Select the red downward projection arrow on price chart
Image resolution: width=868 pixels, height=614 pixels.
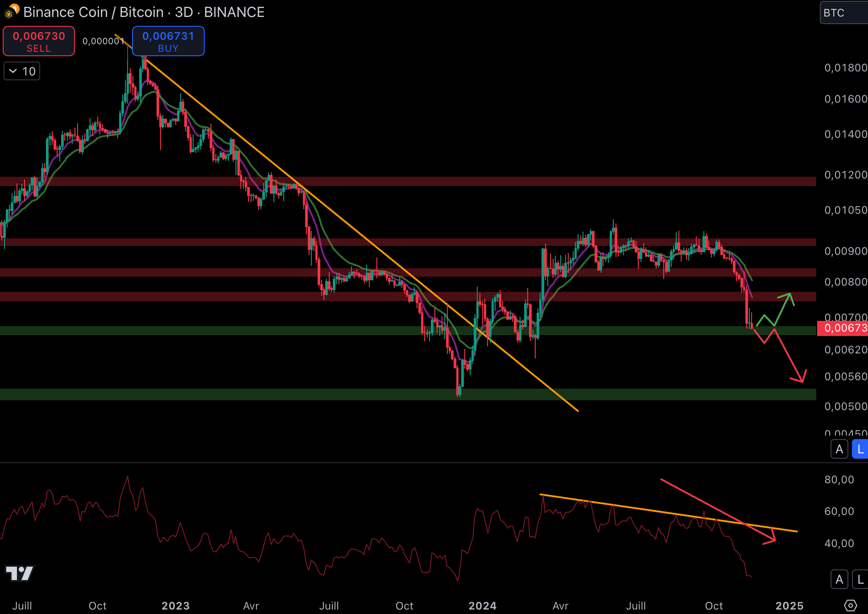pos(789,356)
